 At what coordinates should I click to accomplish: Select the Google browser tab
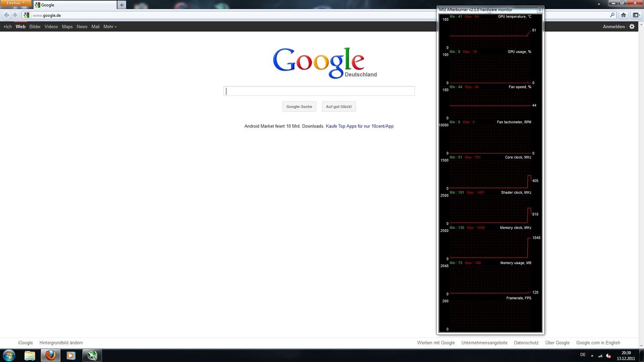pos(75,5)
